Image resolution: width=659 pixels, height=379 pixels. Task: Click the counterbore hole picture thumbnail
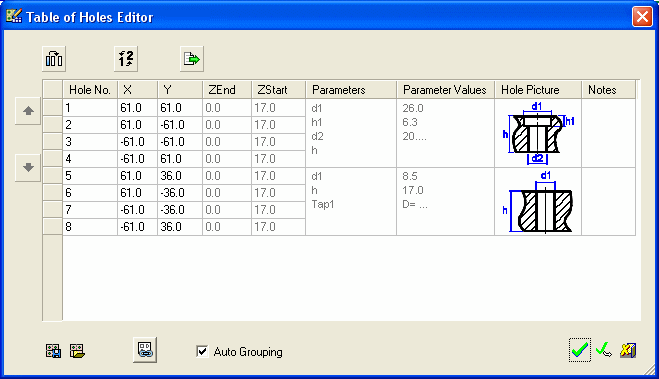[x=538, y=133]
